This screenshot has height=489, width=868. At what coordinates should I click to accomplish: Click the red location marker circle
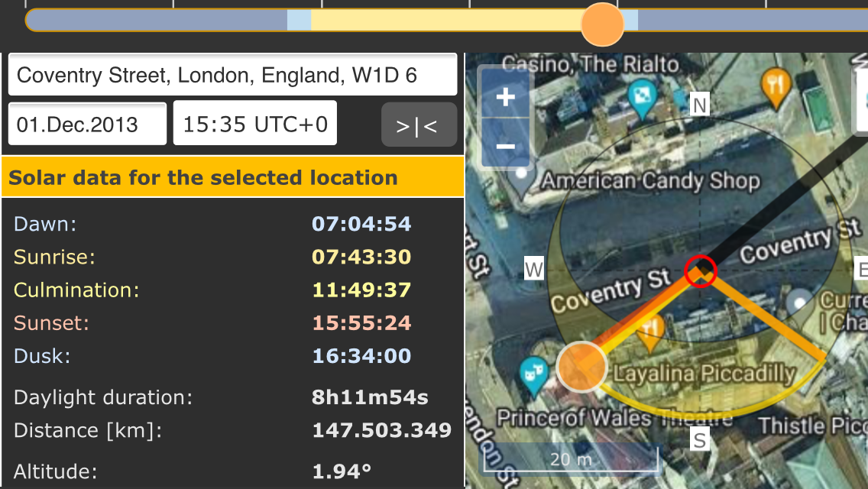coord(700,271)
